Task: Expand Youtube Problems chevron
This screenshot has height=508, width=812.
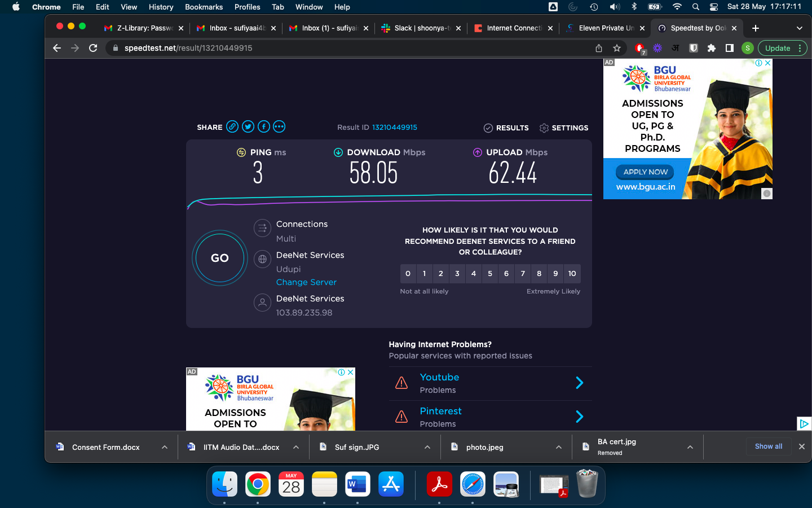Action: click(580, 383)
